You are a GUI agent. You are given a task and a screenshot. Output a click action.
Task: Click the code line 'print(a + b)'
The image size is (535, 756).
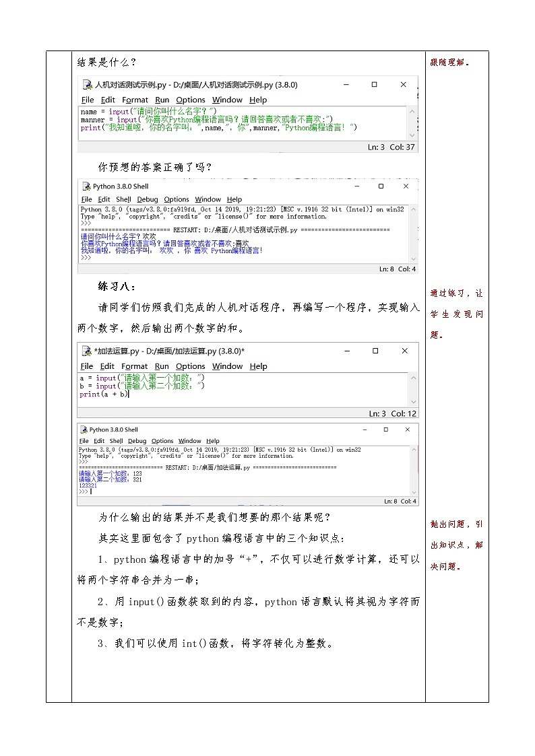coord(104,394)
